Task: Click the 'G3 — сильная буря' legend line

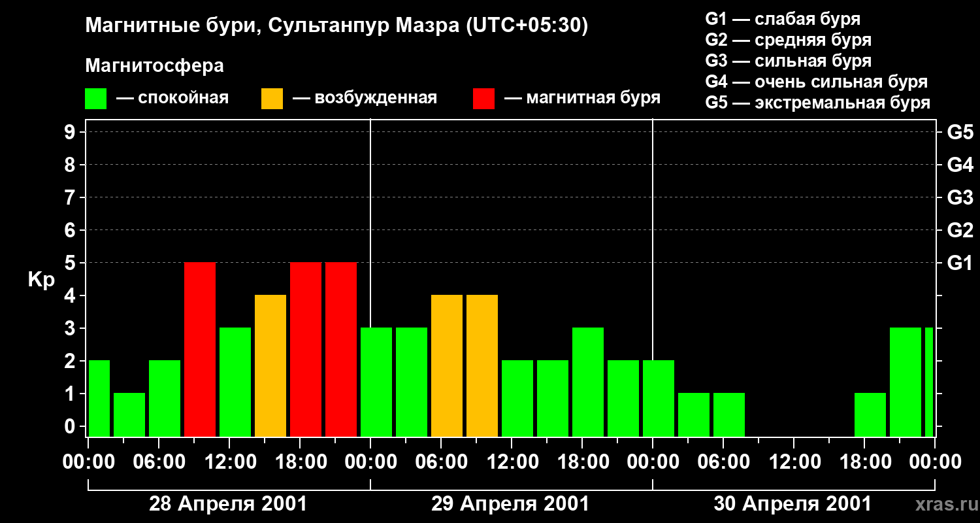Action: pyautogui.click(x=788, y=60)
